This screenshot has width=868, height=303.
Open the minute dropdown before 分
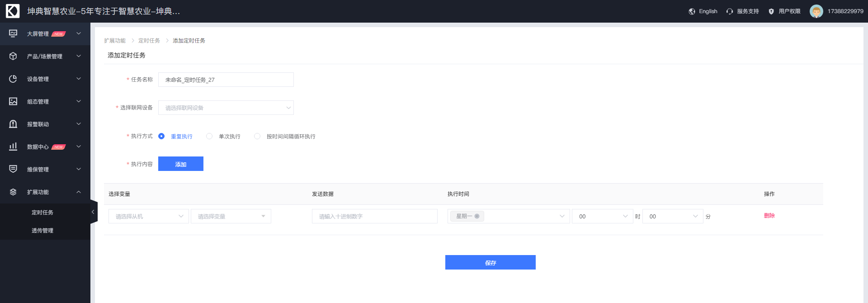click(673, 216)
